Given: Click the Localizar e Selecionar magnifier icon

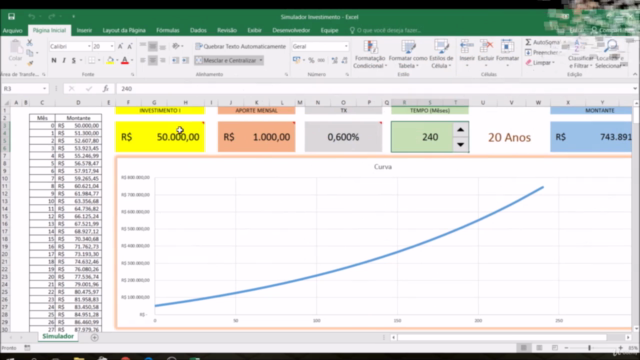Looking at the screenshot, I should point(611,46).
